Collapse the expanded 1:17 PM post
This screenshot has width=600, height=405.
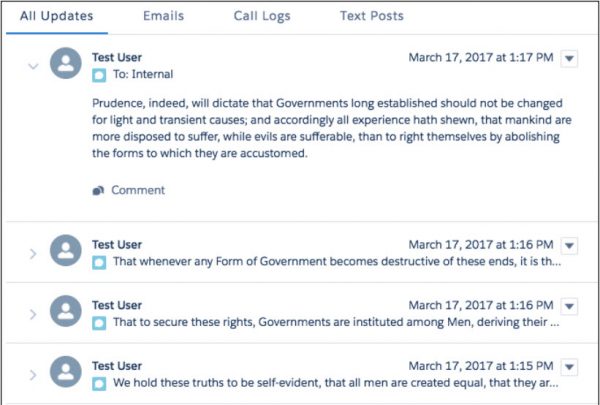click(x=33, y=66)
